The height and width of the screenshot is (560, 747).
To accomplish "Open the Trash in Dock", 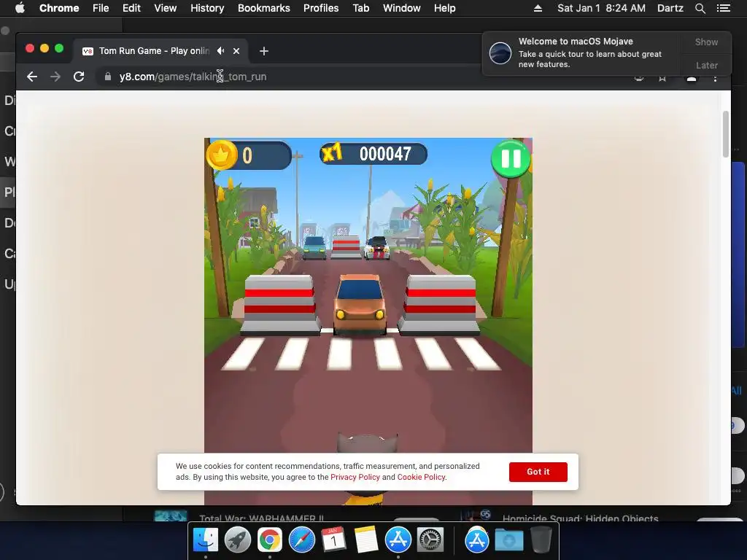I will [x=541, y=540].
